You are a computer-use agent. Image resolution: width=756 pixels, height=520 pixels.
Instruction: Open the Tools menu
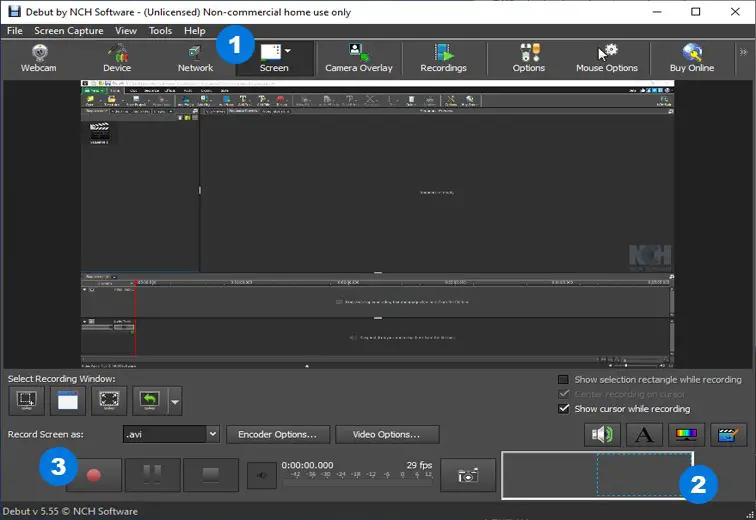pos(160,31)
